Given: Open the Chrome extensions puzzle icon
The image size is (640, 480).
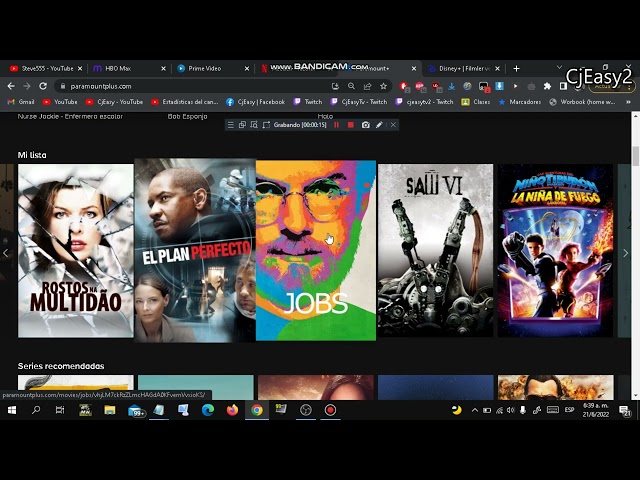Looking at the screenshot, I should (x=547, y=86).
